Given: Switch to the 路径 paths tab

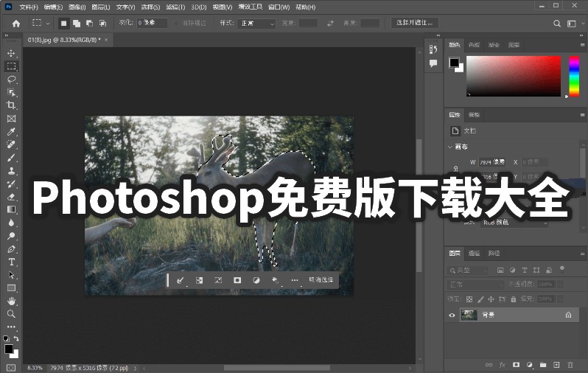Looking at the screenshot, I should (x=494, y=254).
